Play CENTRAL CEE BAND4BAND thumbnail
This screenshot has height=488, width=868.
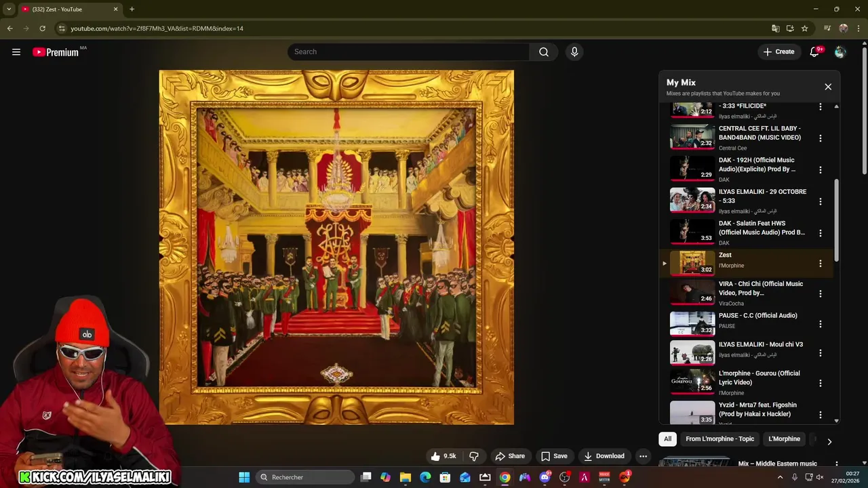[x=692, y=137]
